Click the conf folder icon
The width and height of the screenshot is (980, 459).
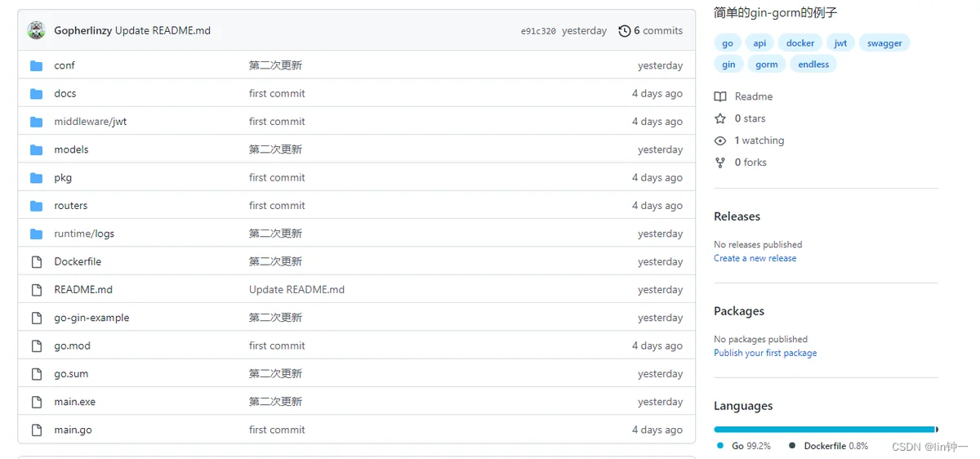point(36,65)
